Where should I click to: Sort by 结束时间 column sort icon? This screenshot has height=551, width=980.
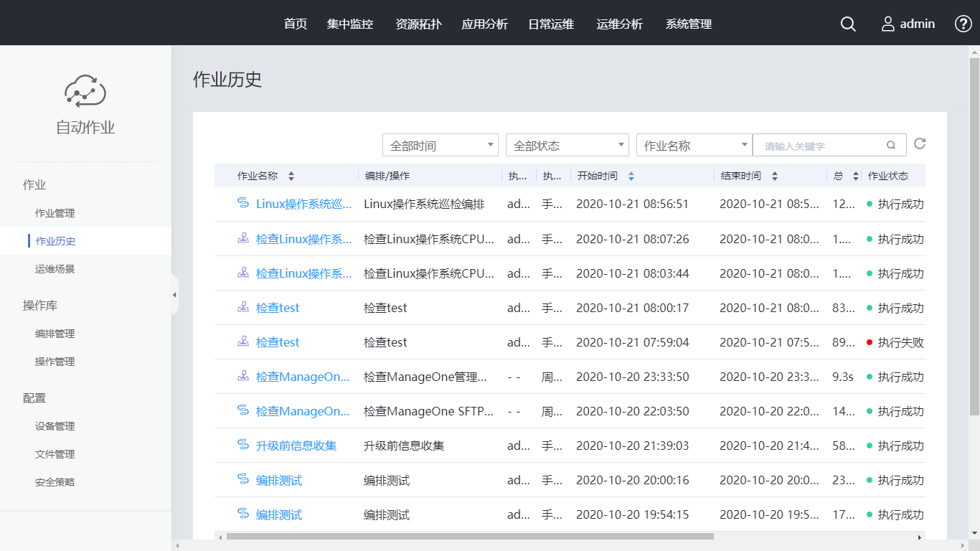[x=775, y=176]
